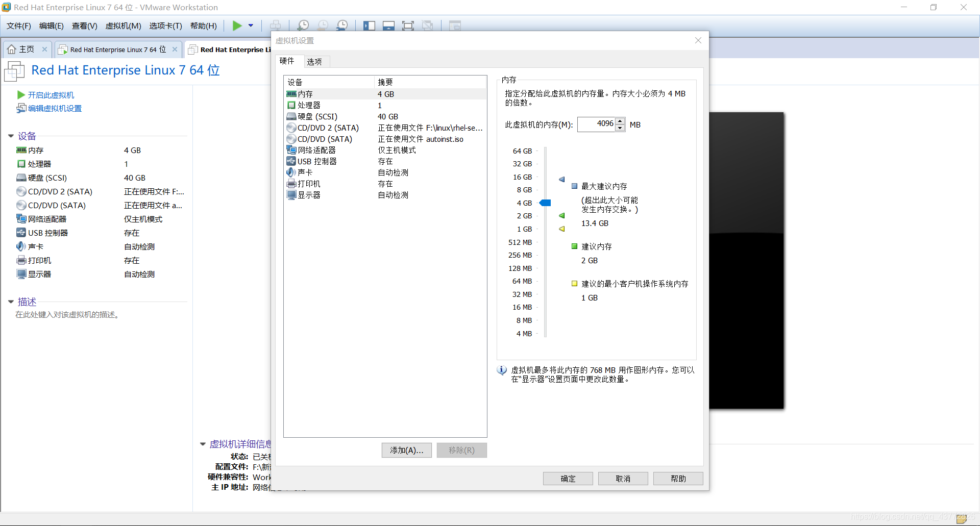Click the 确定 button

click(568, 479)
